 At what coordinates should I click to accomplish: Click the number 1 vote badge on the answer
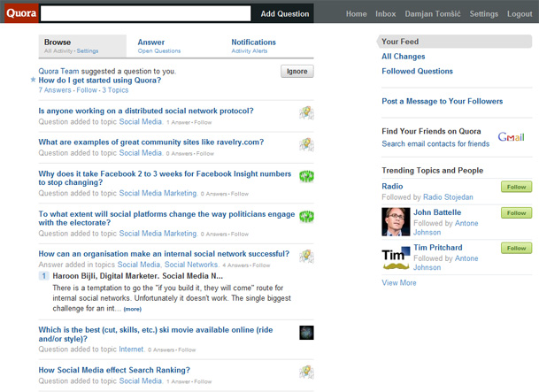tap(43, 276)
